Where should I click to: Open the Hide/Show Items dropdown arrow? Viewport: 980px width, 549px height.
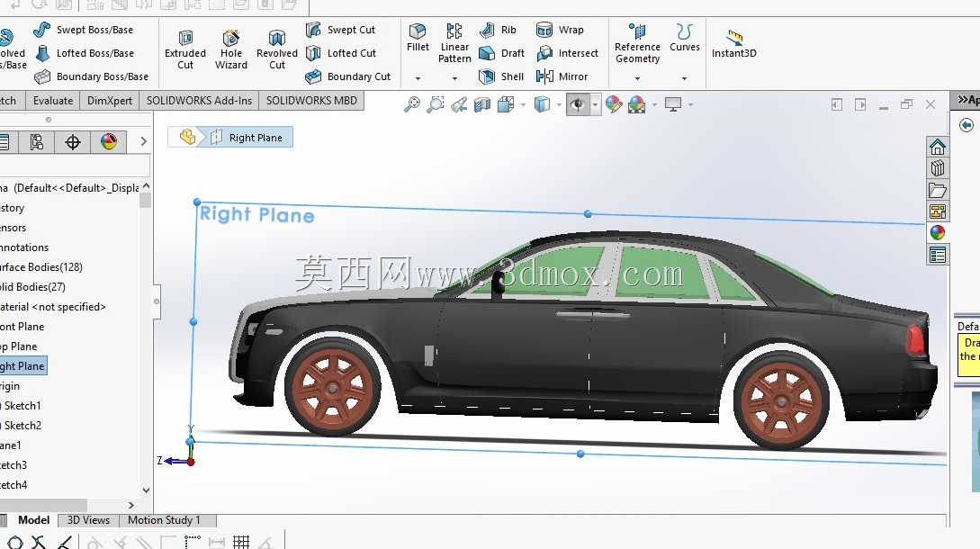click(596, 104)
